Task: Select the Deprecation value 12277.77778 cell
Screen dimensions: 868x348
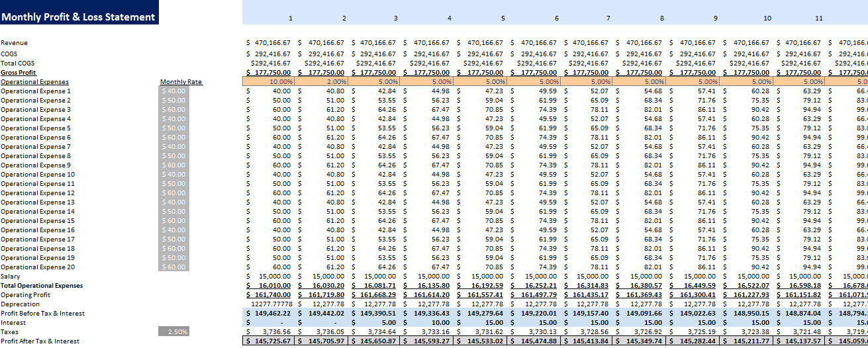Action: click(x=269, y=304)
